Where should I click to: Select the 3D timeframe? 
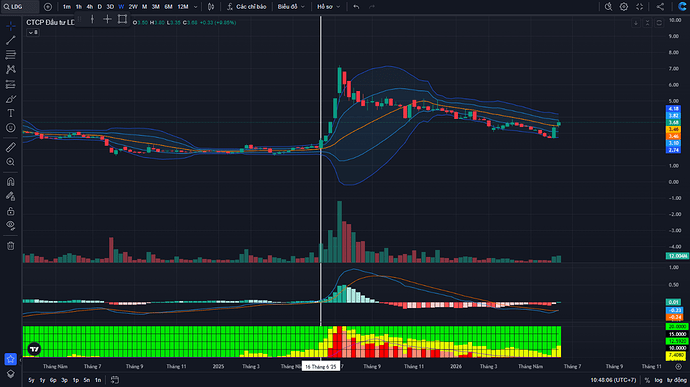point(110,7)
